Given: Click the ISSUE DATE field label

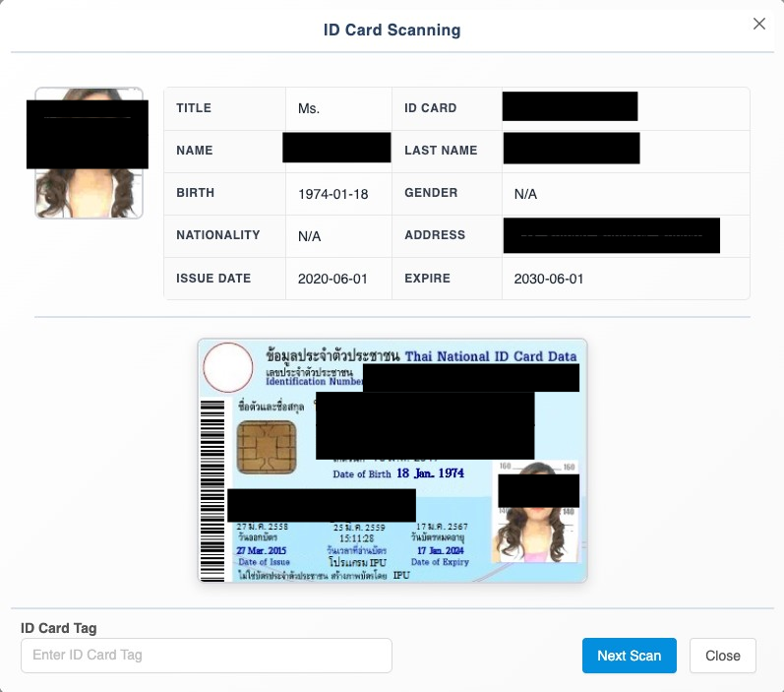Looking at the screenshot, I should pos(213,279).
